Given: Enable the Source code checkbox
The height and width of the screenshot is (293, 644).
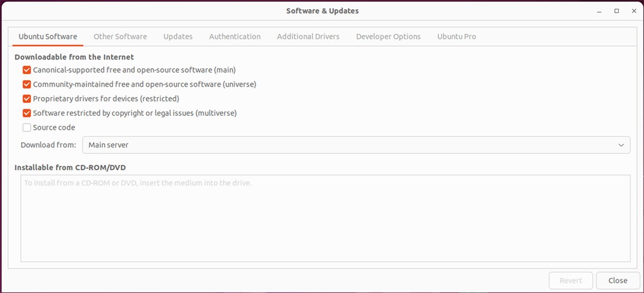Looking at the screenshot, I should click(x=27, y=128).
